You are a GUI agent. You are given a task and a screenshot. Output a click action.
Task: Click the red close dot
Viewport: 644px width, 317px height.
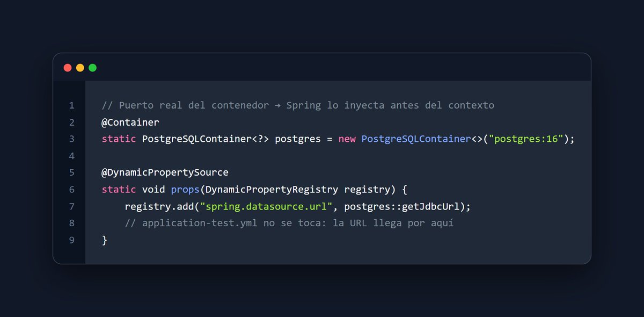pos(68,68)
